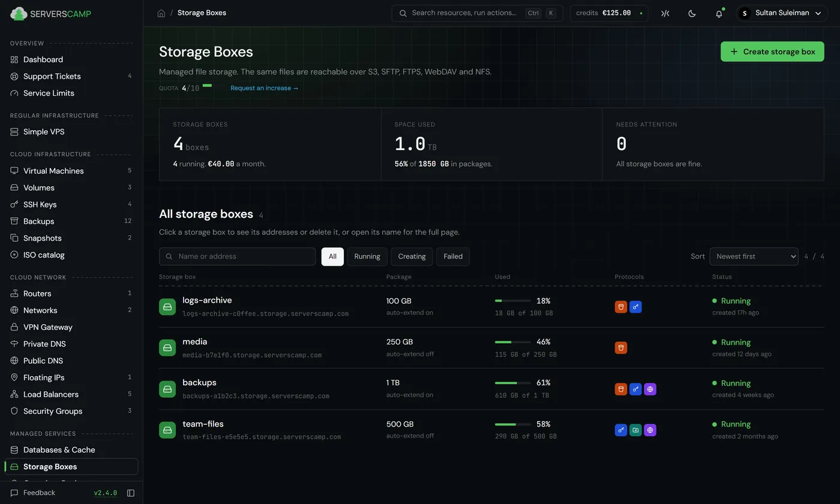Collapse the sidebar using the panel icon
Image resolution: width=840 pixels, height=504 pixels.
coord(131,493)
